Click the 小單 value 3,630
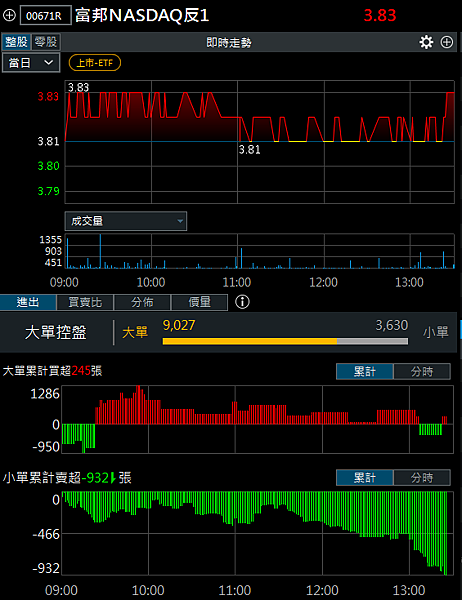462x600 pixels. click(392, 325)
